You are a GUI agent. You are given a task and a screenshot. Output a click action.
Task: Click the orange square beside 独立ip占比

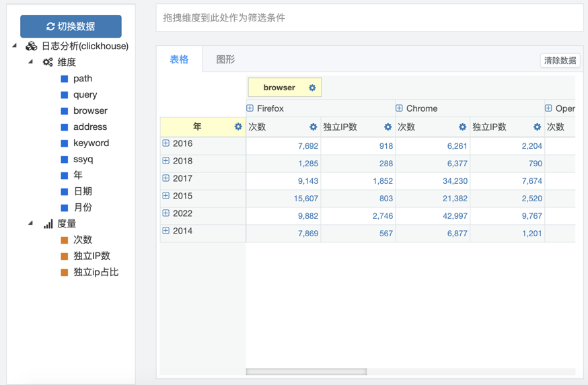coord(65,273)
